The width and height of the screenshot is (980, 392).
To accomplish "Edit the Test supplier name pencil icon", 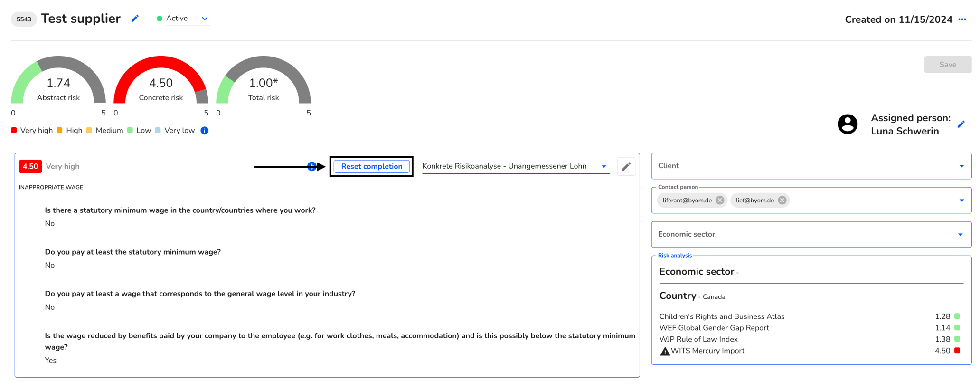I will click(135, 19).
